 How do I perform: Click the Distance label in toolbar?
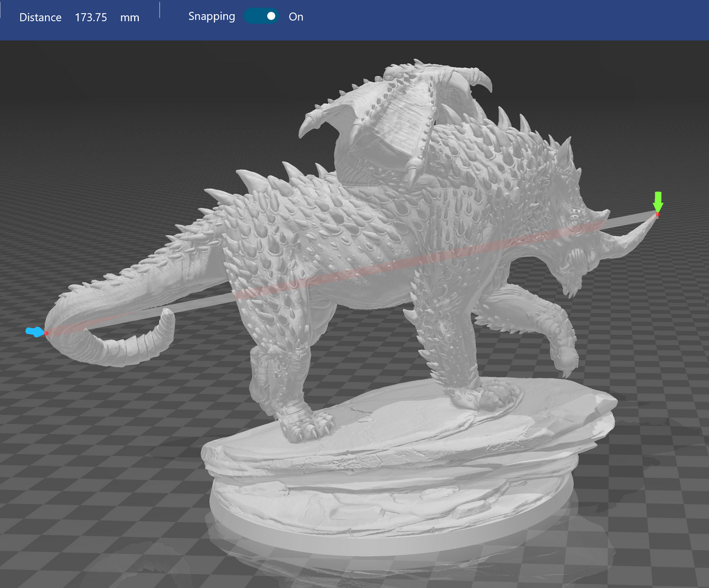click(x=40, y=18)
